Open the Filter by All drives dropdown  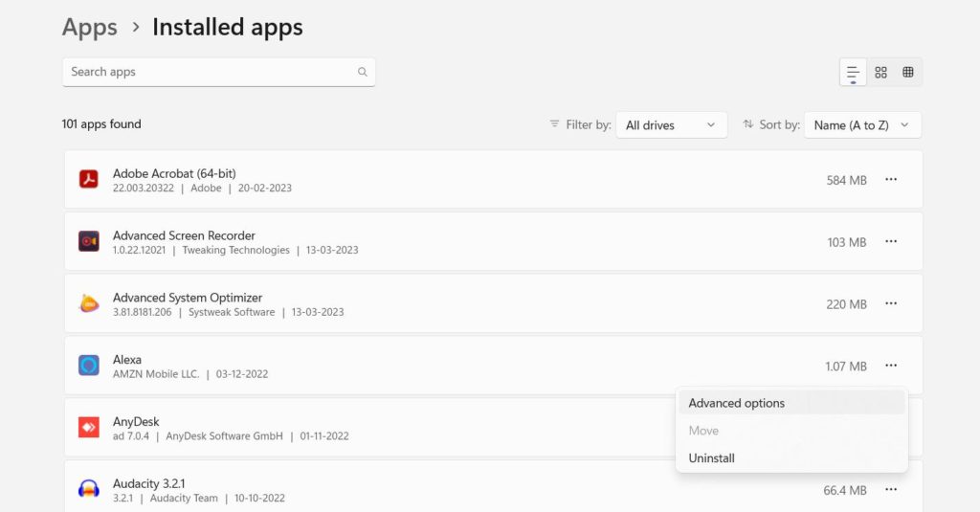pyautogui.click(x=671, y=125)
